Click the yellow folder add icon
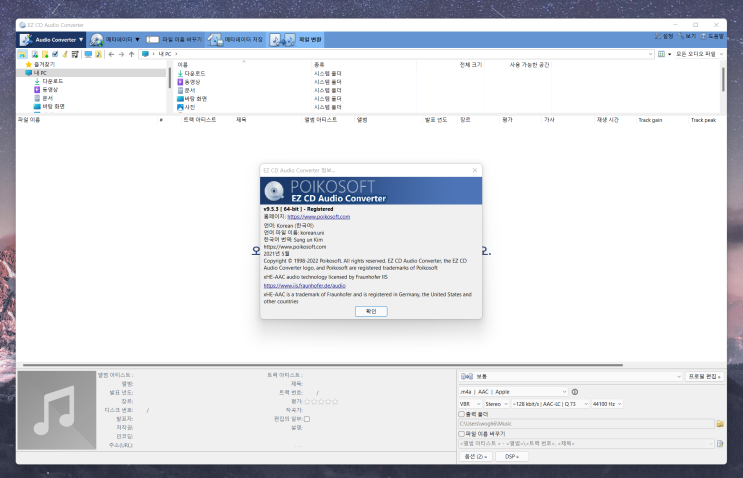 45,54
